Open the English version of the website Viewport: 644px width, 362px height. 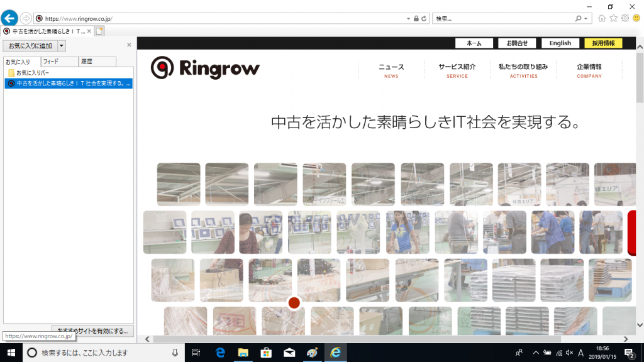(x=560, y=43)
